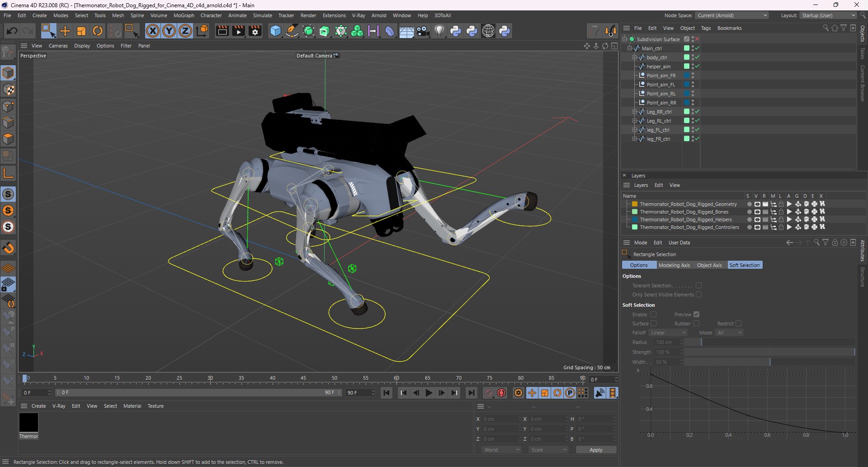This screenshot has height=467, width=868.
Task: Switch to Object Axis tab
Action: (709, 265)
